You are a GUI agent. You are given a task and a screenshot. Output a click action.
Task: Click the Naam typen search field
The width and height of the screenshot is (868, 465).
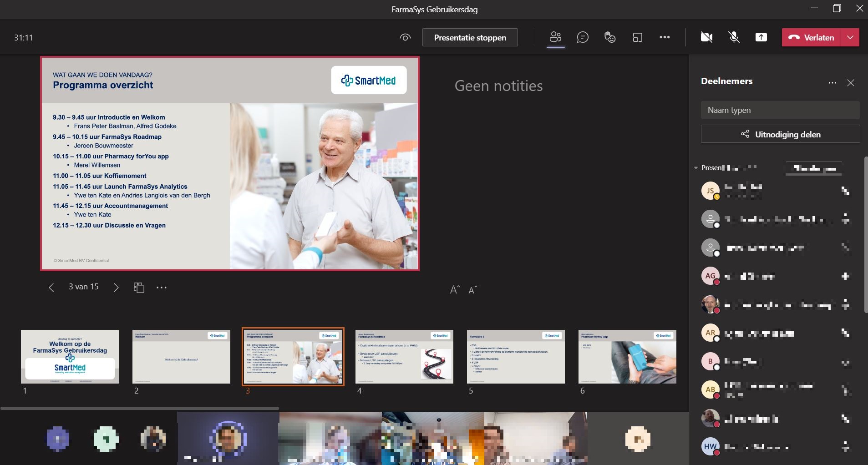[780, 110]
